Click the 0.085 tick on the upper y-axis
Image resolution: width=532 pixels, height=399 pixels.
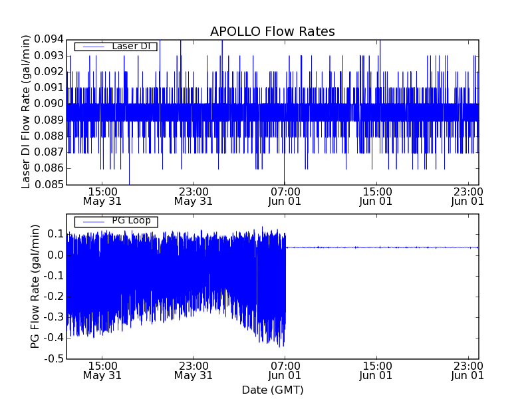pos(49,184)
